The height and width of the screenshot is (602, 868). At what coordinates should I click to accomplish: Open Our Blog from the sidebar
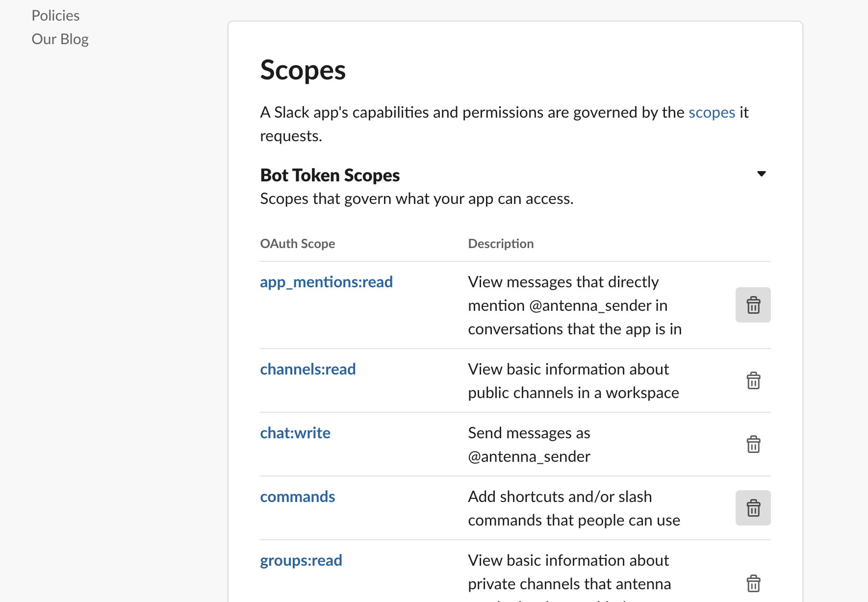60,39
